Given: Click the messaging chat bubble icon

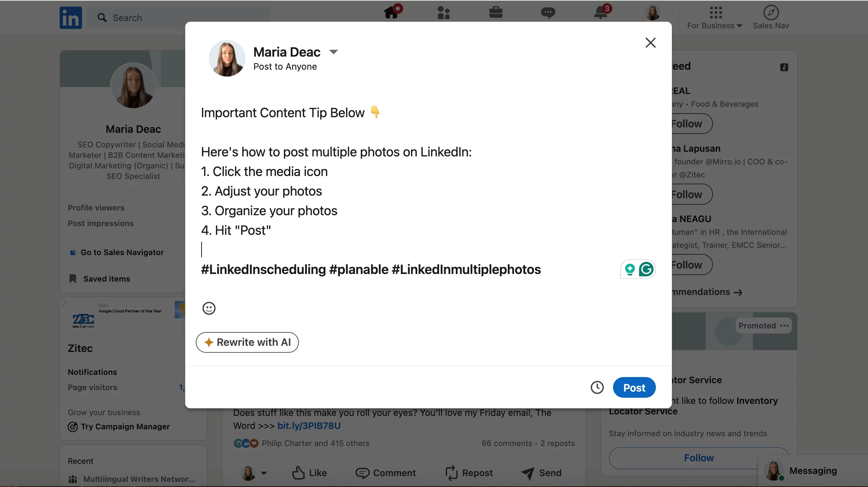Looking at the screenshot, I should tap(548, 12).
